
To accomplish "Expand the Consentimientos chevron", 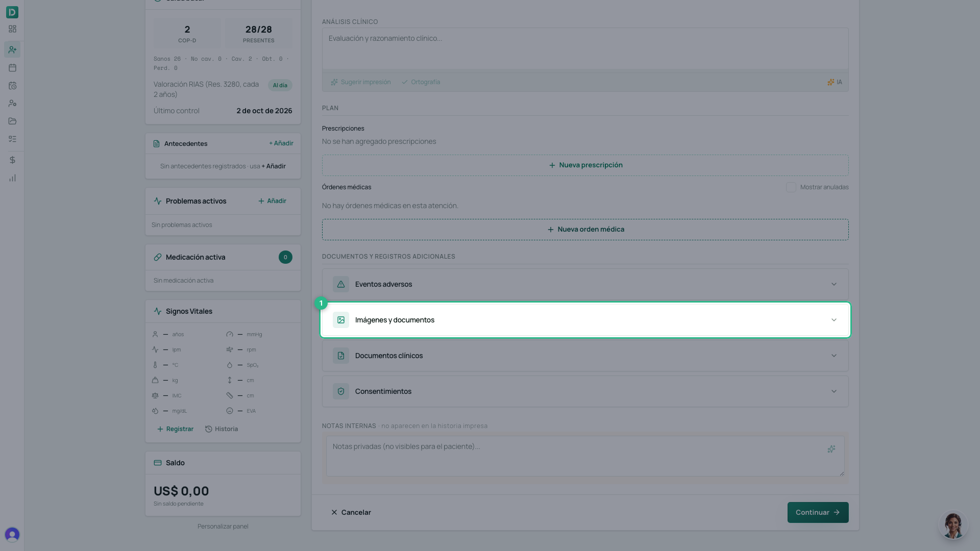I will pos(834,391).
